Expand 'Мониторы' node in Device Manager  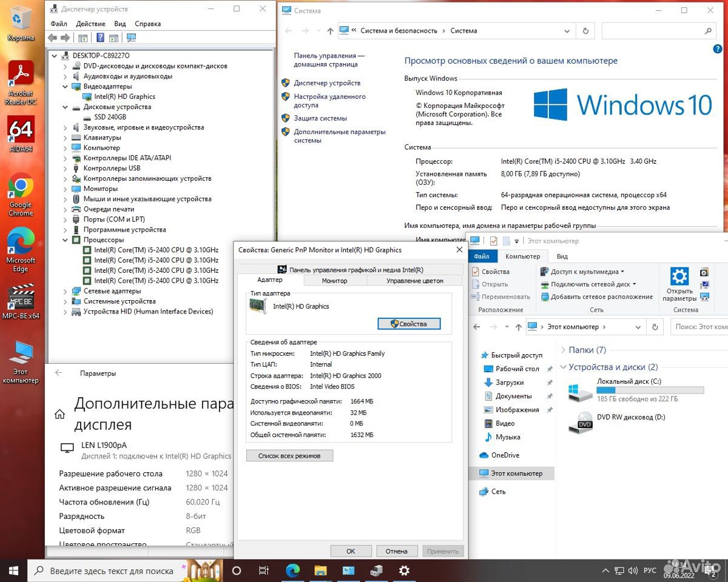66,189
